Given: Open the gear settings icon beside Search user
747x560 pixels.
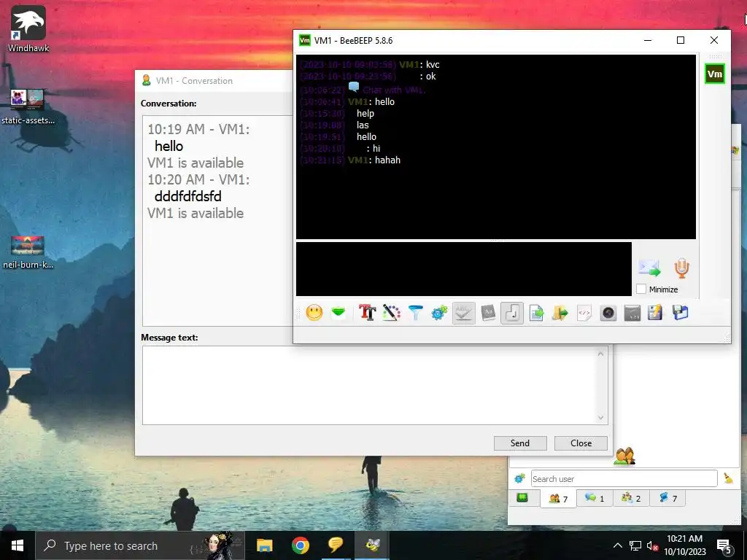Looking at the screenshot, I should click(x=519, y=478).
